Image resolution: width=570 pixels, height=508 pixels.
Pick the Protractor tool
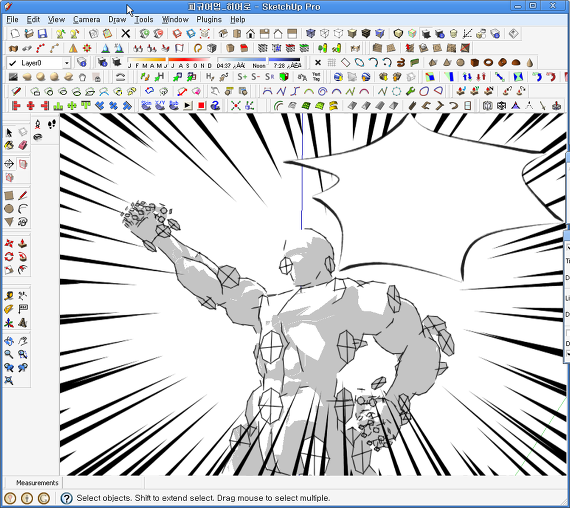click(9, 309)
